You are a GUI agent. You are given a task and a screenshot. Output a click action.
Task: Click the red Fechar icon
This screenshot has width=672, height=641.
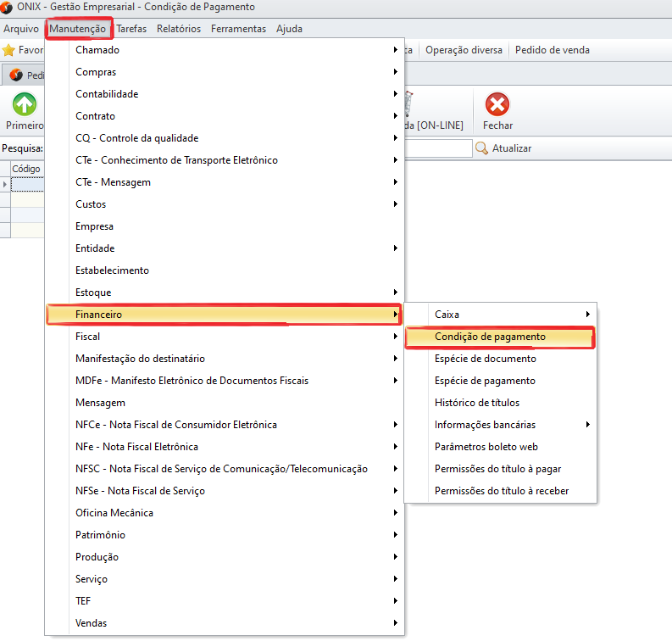[x=497, y=105]
